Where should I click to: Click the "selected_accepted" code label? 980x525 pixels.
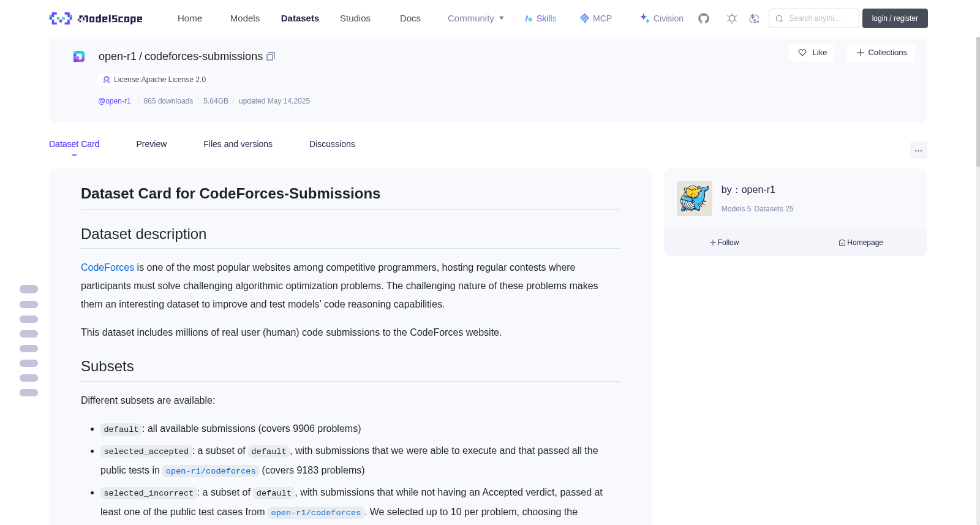[146, 451]
